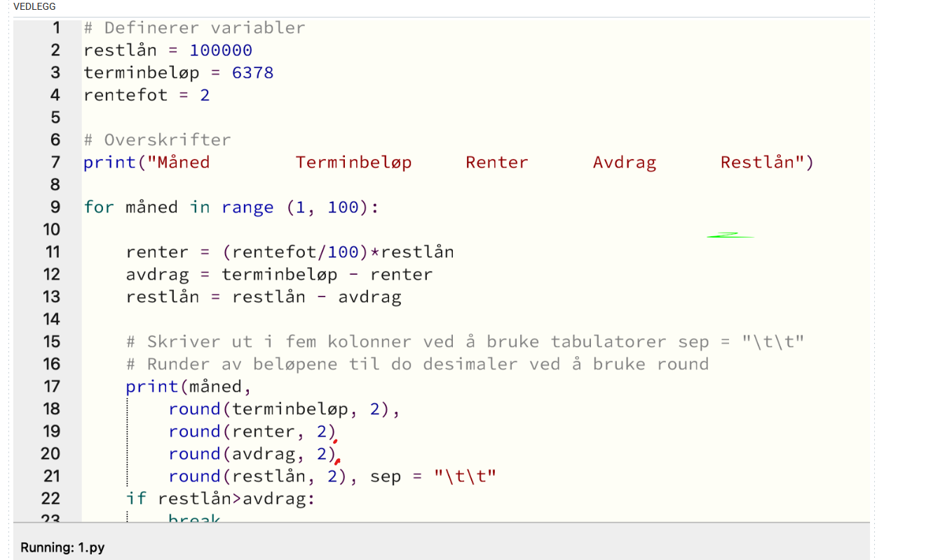This screenshot has width=945, height=560.
Task: Click the VEDLEGG label above the editor
Action: tap(34, 7)
